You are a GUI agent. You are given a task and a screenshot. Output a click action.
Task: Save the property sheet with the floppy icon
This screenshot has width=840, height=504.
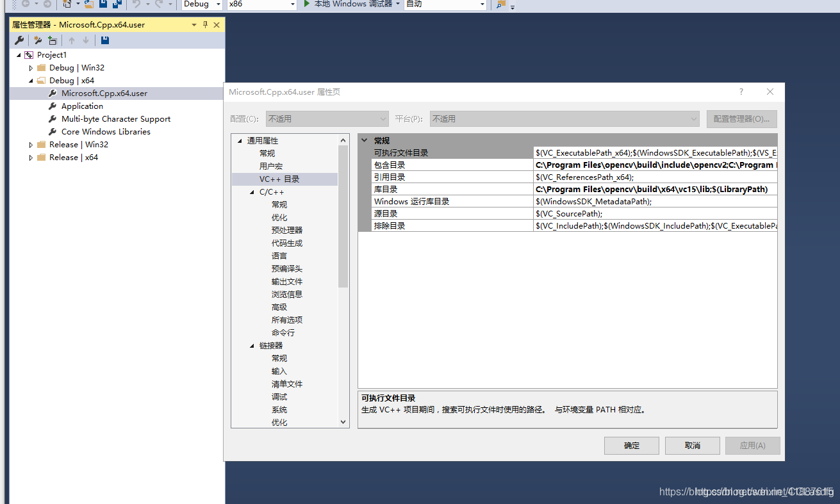105,40
